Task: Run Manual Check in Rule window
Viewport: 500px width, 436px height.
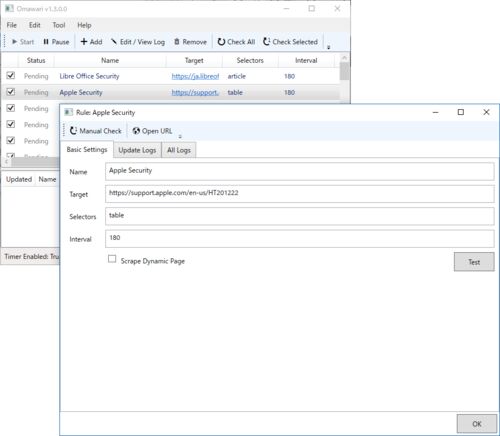Action: pos(96,131)
